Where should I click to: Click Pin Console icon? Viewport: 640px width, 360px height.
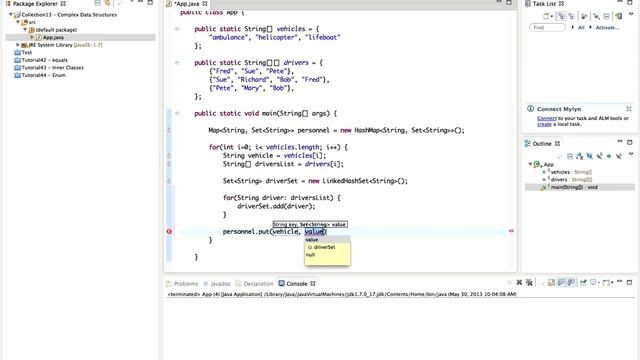(583, 282)
